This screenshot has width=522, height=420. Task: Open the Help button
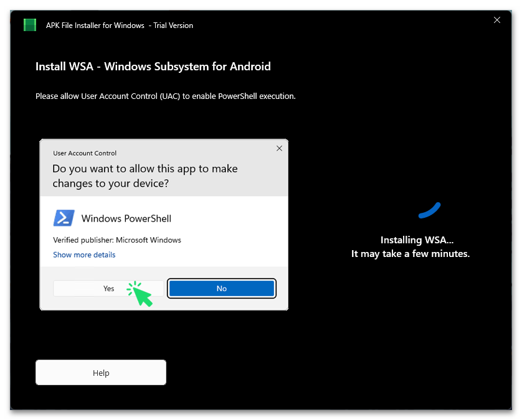[x=101, y=373]
